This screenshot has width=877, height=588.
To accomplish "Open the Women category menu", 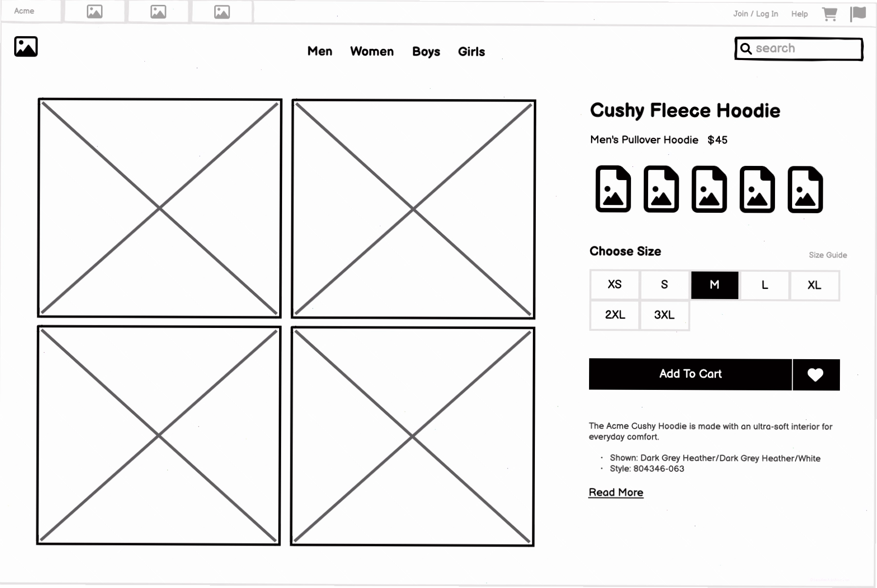I will pyautogui.click(x=372, y=51).
